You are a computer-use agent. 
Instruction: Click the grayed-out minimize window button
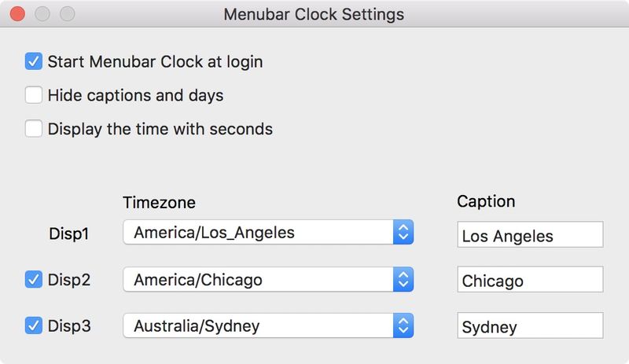(x=42, y=14)
